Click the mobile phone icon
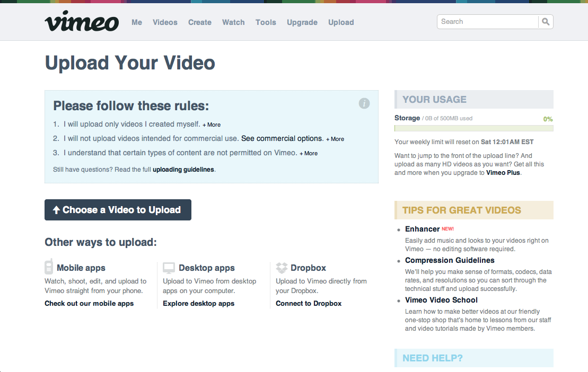 click(x=49, y=267)
